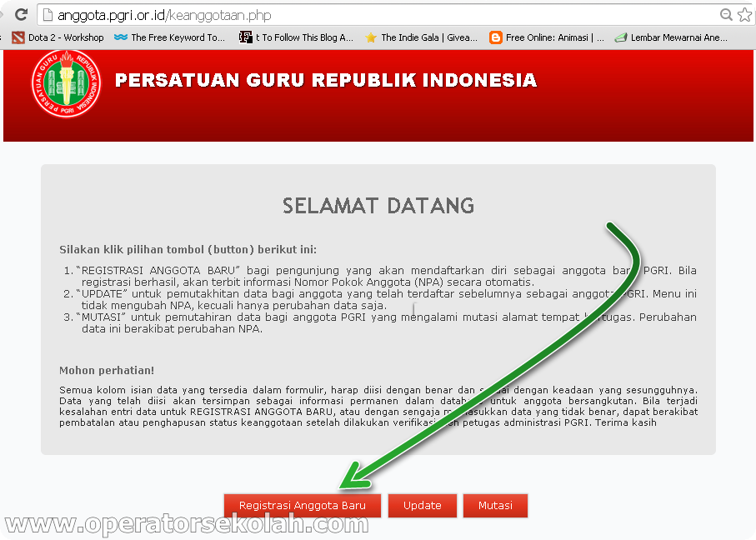
Task: Reload the page with the refresh icon
Action: tap(21, 14)
